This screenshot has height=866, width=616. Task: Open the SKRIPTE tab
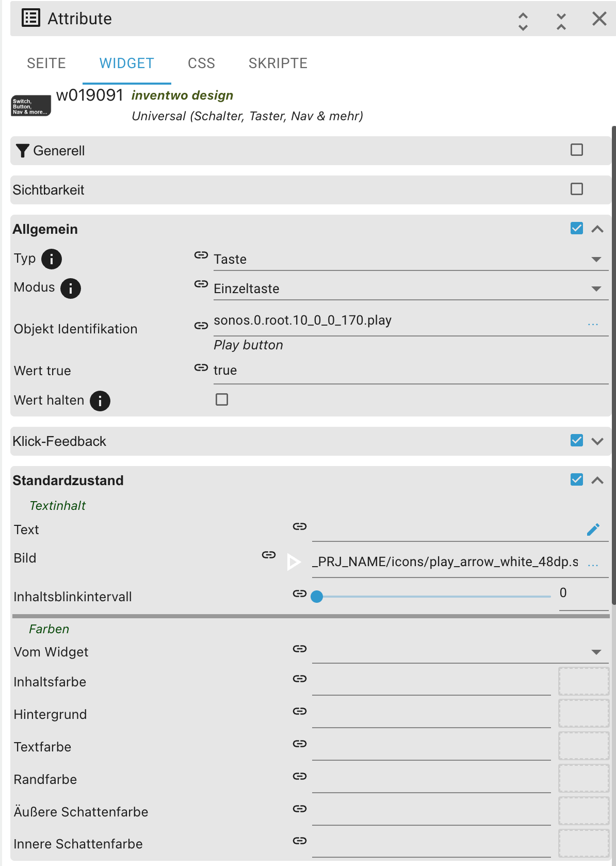pos(278,63)
